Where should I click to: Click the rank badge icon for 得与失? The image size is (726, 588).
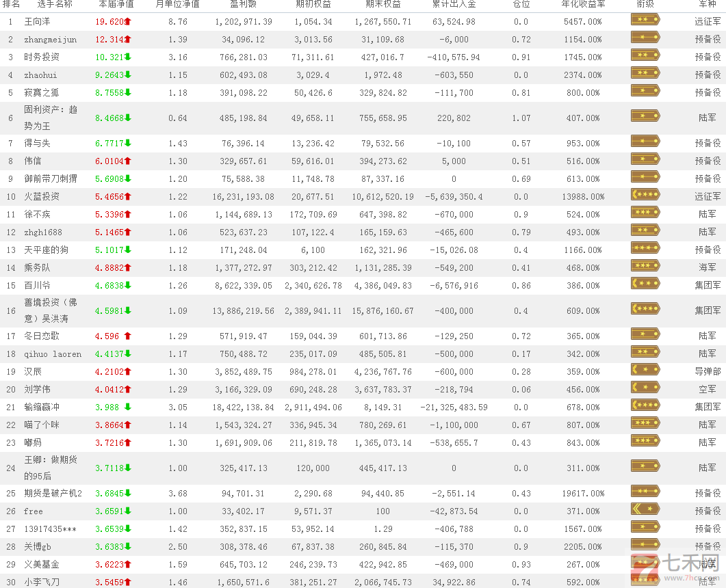pyautogui.click(x=645, y=141)
